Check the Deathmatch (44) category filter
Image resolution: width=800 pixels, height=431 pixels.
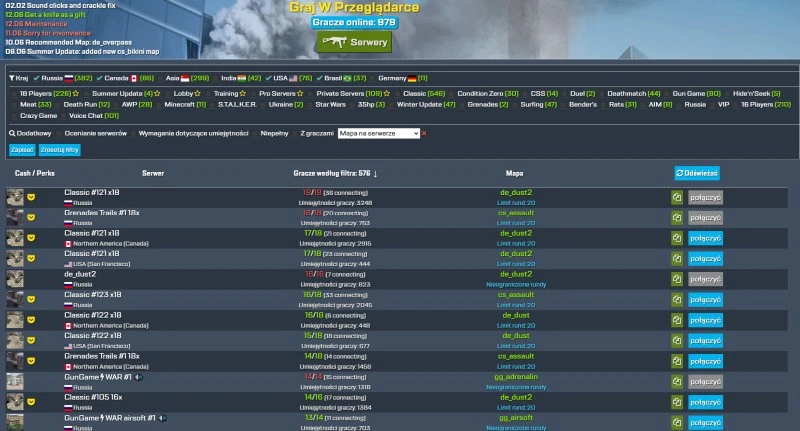pyautogui.click(x=602, y=94)
